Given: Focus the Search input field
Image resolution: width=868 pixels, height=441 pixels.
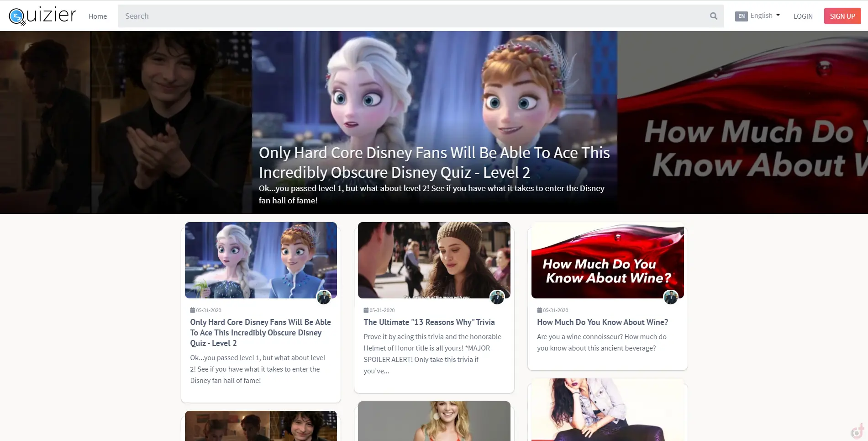Looking at the screenshot, I should (411, 16).
